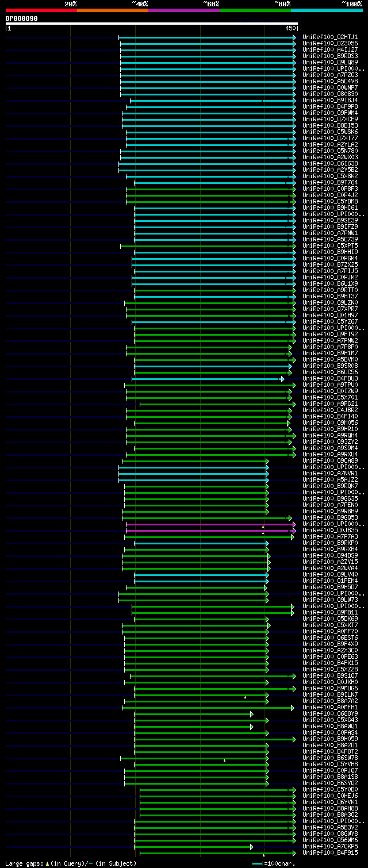Select the label UniRef100_Q9LW73

330,600
